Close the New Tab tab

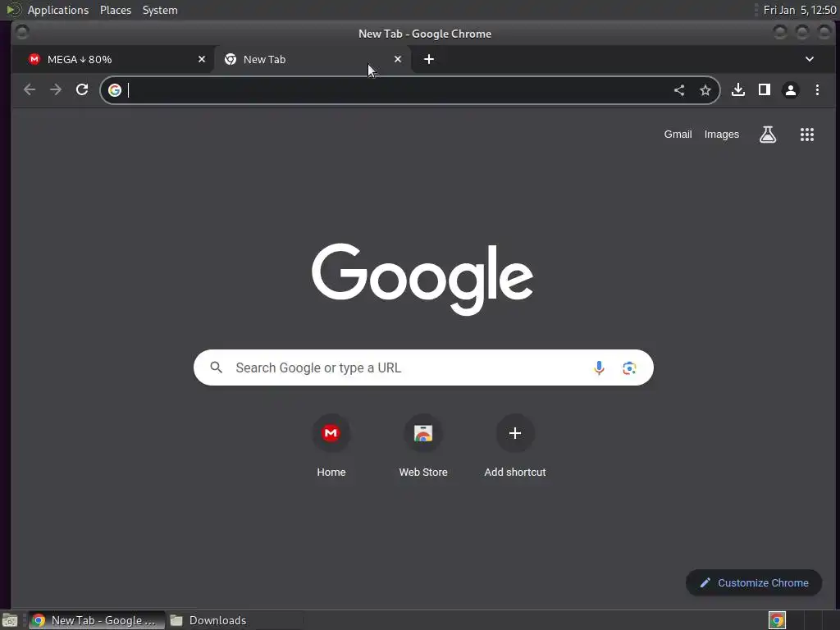(398, 59)
